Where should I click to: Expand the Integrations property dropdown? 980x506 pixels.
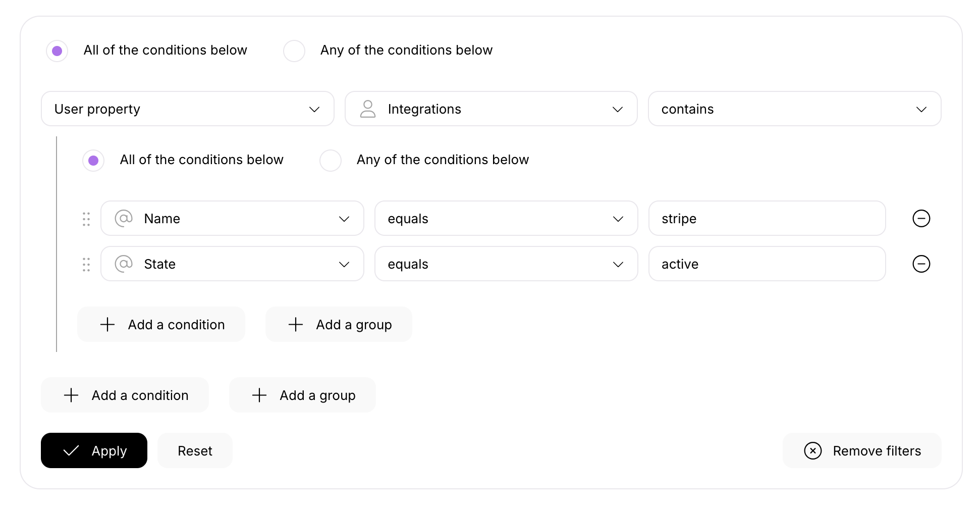[491, 109]
